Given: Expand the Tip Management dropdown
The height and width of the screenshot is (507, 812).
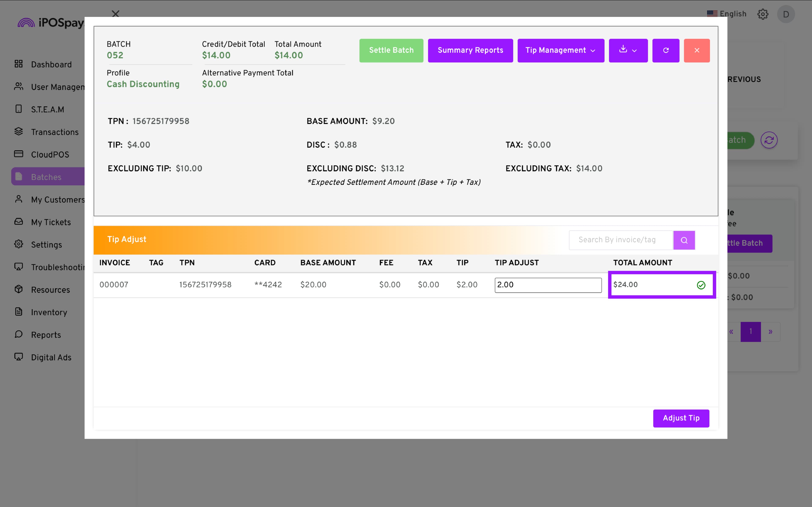Looking at the screenshot, I should click(560, 50).
